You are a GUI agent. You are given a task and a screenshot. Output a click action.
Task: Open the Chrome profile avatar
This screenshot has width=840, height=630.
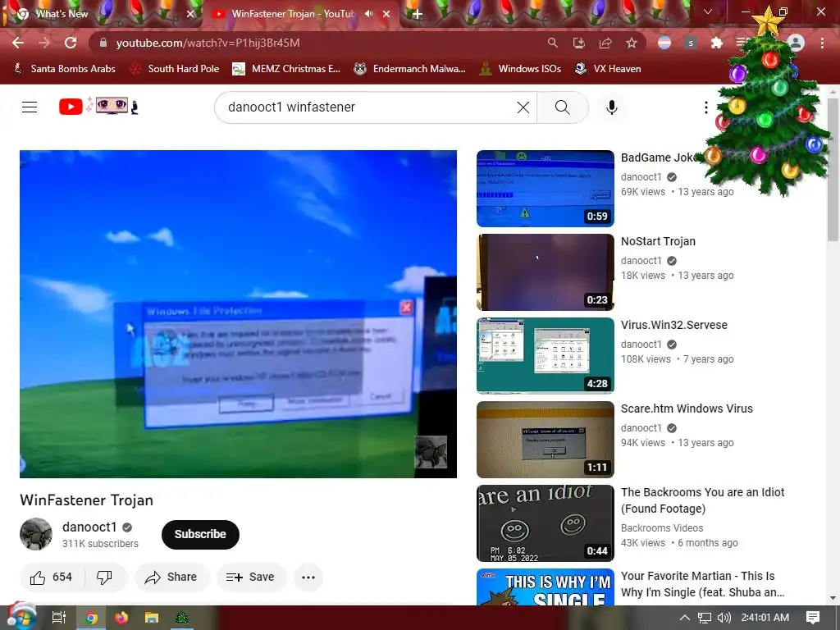click(x=797, y=43)
